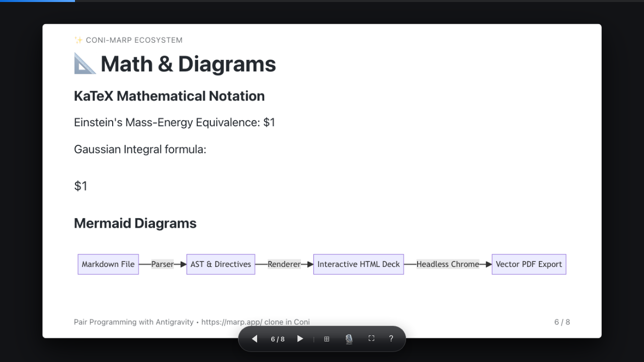Advance to the next slide arrow
The height and width of the screenshot is (362, 644).
[300, 339]
